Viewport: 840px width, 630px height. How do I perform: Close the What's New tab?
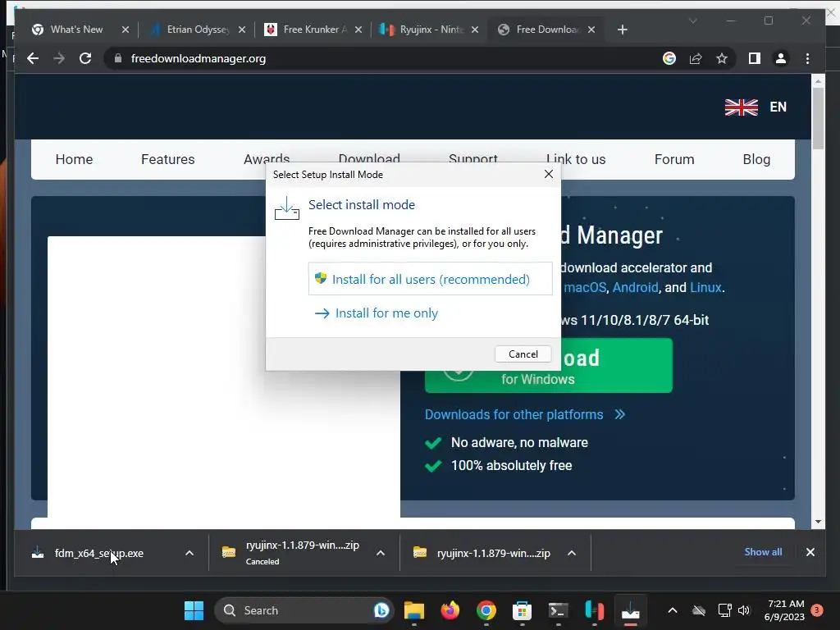[x=126, y=30]
